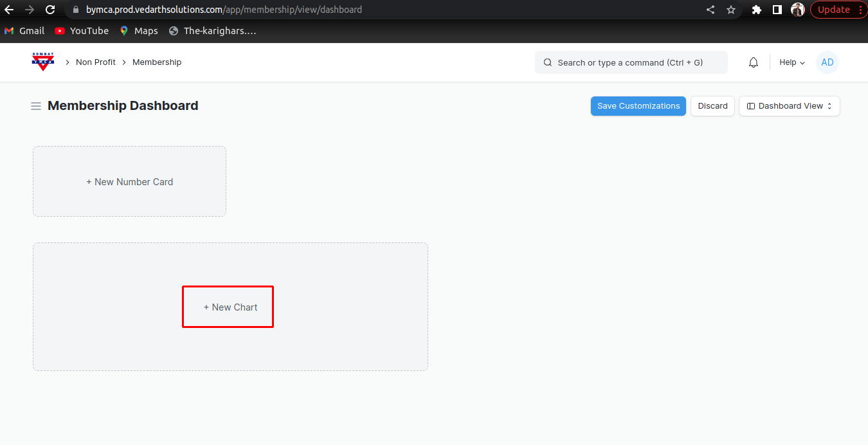Open the browser extensions puzzle icon
The width and height of the screenshot is (868, 445).
[757, 10]
